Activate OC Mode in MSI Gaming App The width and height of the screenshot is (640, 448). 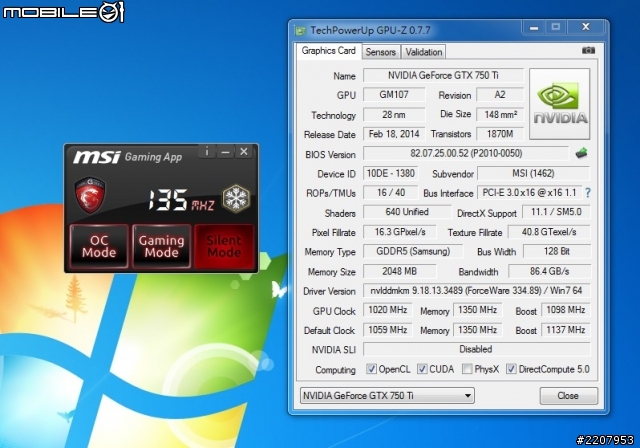coord(99,246)
